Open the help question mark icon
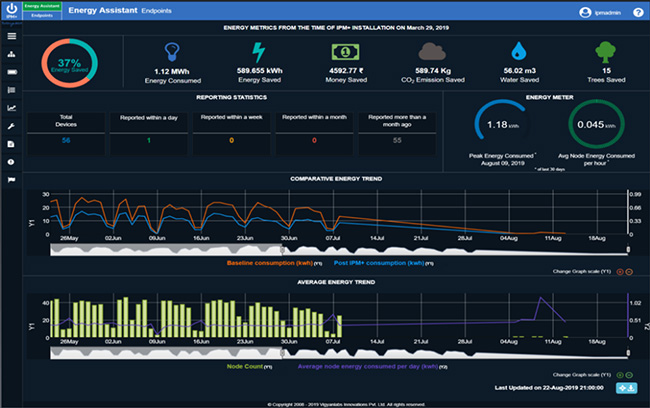 638,12
